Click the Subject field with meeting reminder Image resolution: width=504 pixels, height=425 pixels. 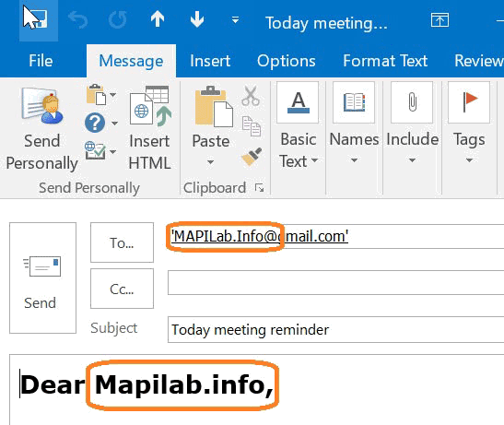coord(335,330)
